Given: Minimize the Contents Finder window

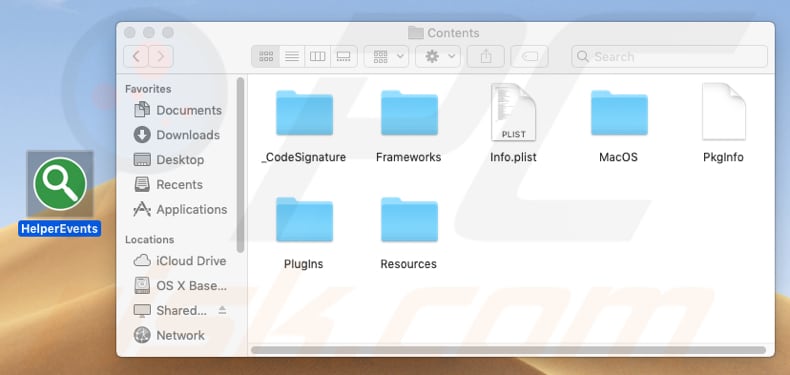Looking at the screenshot, I should pyautogui.click(x=149, y=33).
